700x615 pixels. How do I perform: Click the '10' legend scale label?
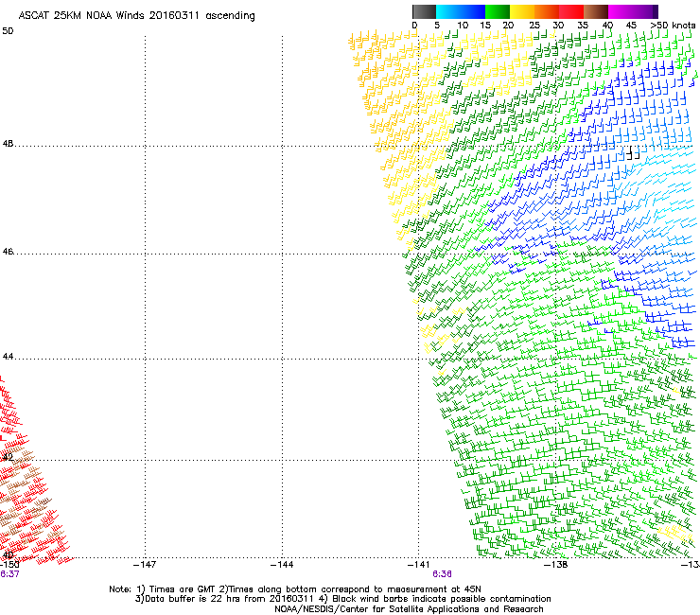[x=463, y=26]
